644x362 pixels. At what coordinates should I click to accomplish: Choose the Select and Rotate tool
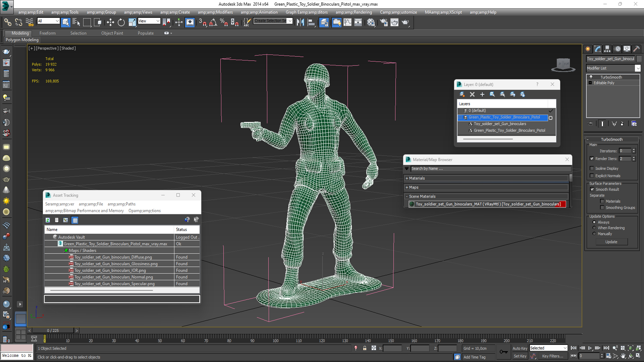click(x=121, y=22)
